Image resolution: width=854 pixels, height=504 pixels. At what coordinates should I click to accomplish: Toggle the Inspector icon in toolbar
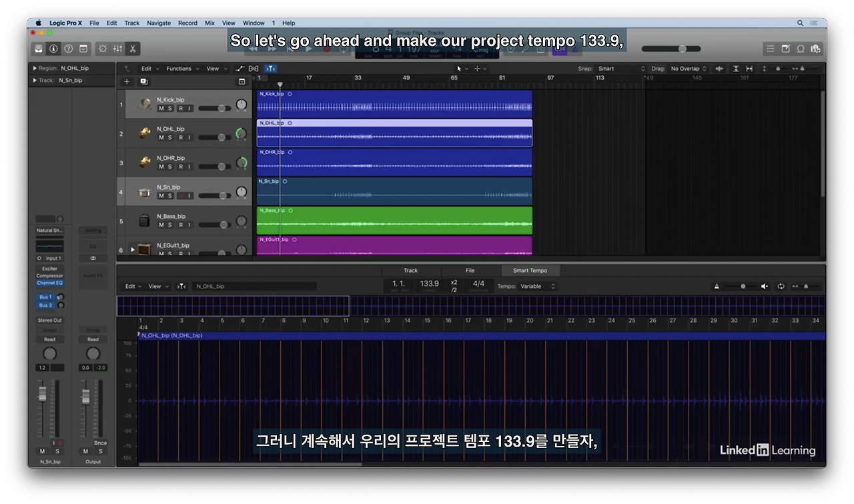53,49
